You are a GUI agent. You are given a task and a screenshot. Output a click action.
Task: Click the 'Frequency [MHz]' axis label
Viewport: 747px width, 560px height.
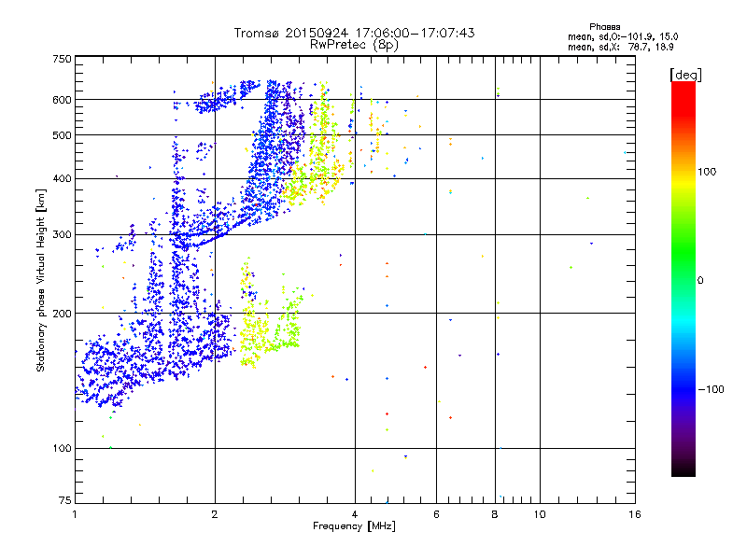(x=354, y=526)
